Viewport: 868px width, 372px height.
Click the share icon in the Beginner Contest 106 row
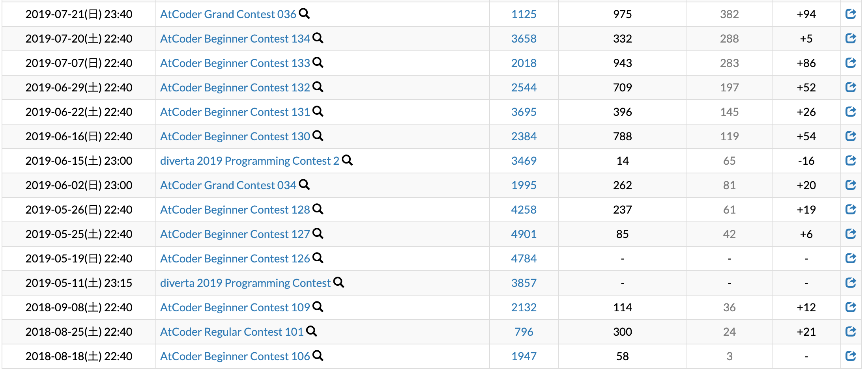(x=851, y=356)
